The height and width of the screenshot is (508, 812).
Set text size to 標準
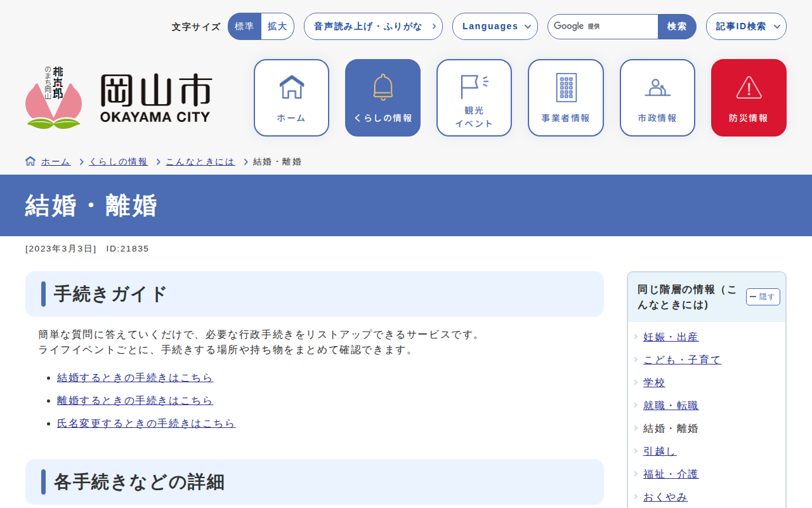tap(244, 27)
